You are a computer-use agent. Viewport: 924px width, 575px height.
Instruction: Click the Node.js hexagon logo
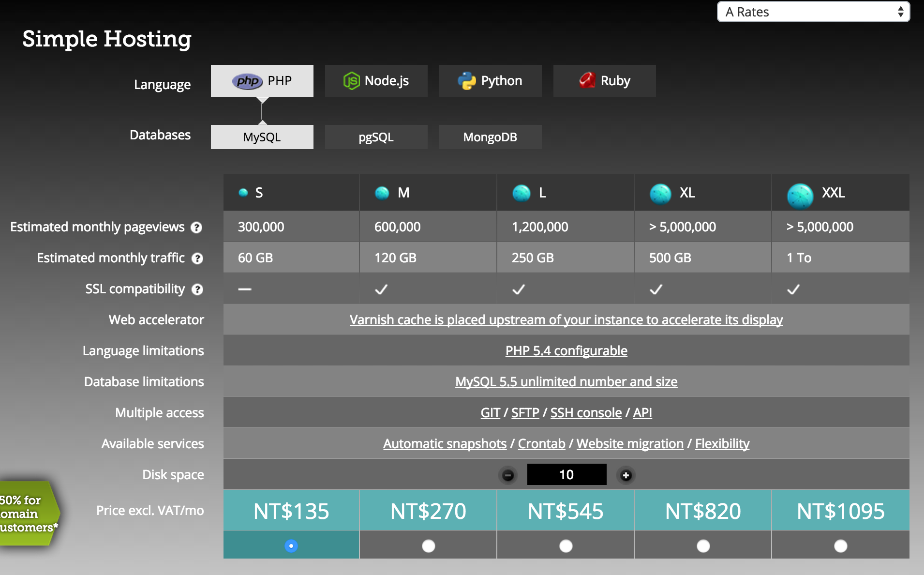coord(351,81)
